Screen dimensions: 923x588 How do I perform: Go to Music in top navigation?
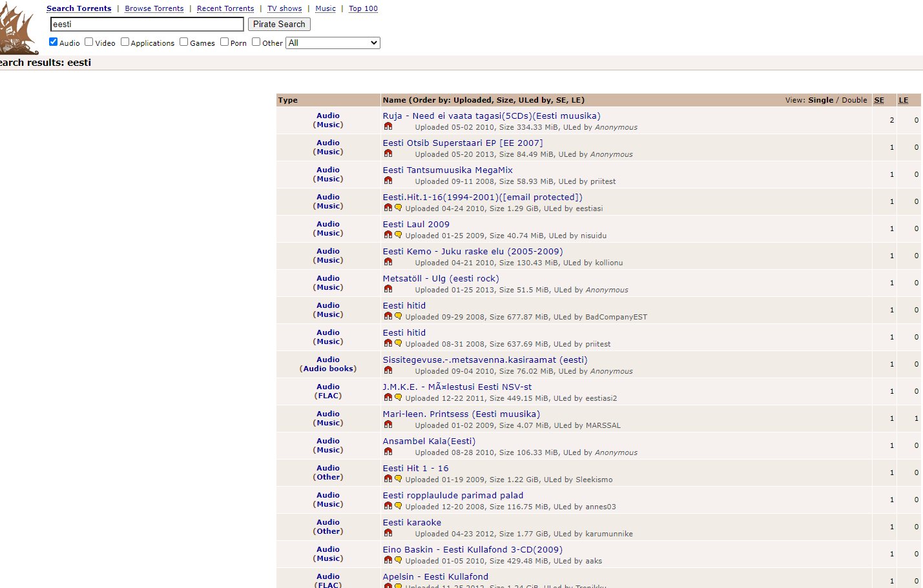pyautogui.click(x=326, y=8)
